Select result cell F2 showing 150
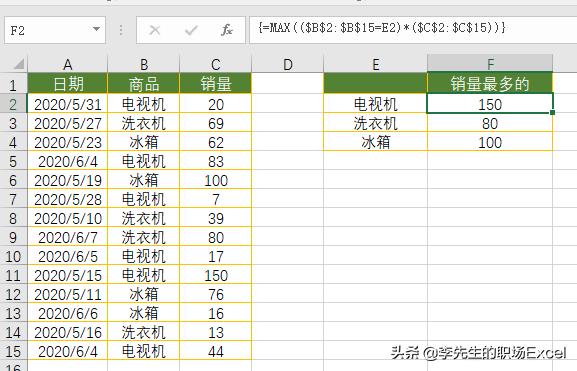 pos(490,104)
